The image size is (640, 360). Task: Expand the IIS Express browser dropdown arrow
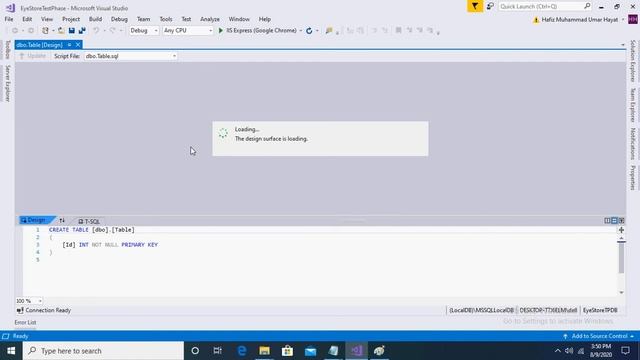(x=301, y=31)
